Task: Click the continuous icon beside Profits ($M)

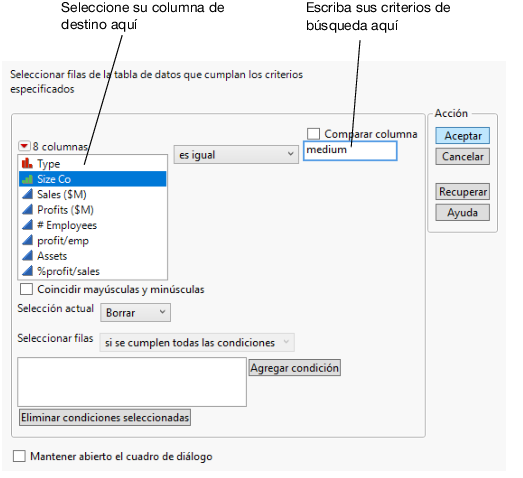Action: 27,209
